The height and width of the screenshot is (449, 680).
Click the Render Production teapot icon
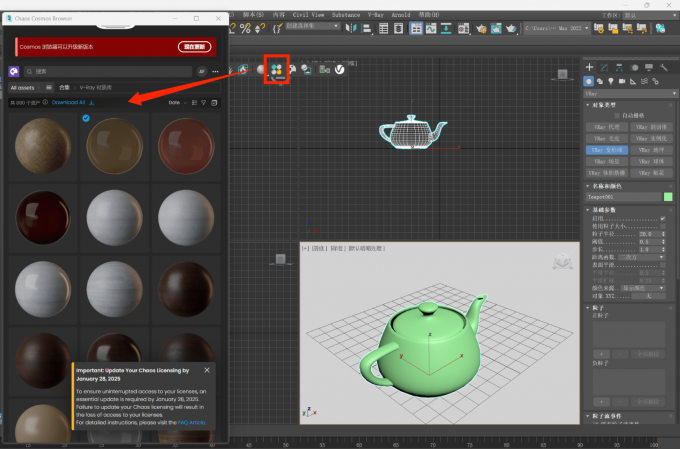[x=511, y=29]
